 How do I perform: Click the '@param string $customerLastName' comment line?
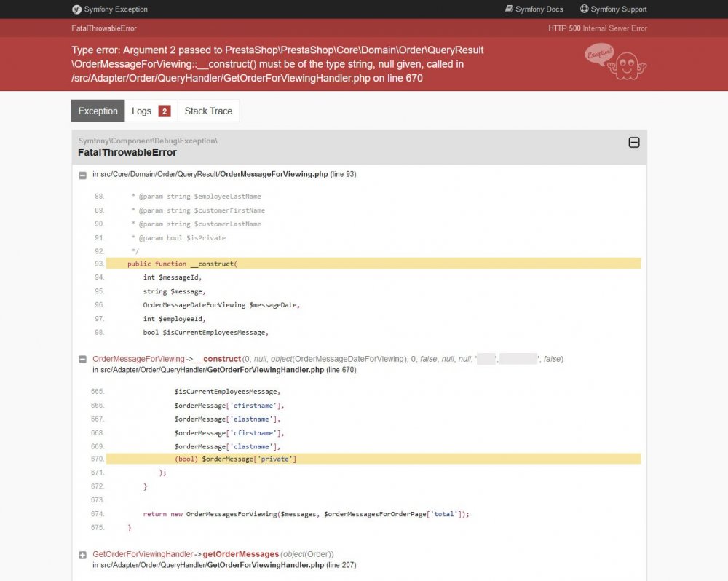(x=197, y=224)
